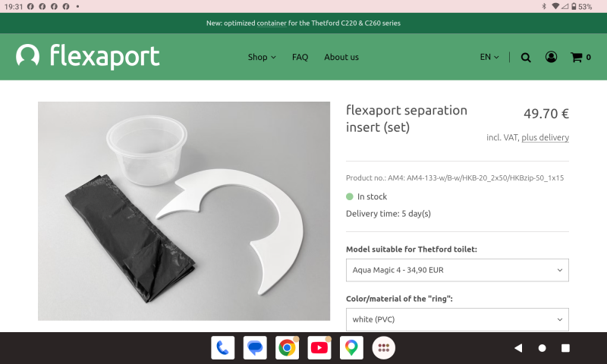Tap the first Facebook notification icon
607x364 pixels.
pyautogui.click(x=30, y=7)
